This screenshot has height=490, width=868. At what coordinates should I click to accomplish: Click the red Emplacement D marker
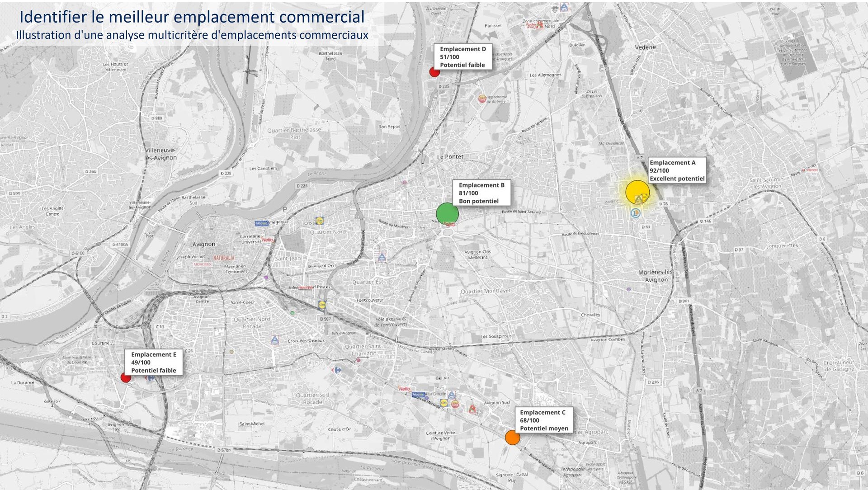(434, 72)
